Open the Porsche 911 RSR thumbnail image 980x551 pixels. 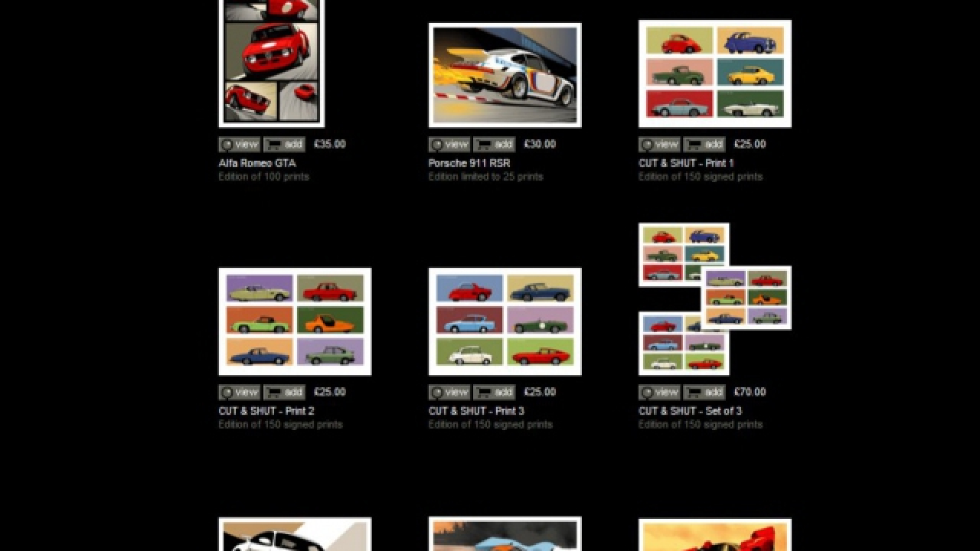505,75
